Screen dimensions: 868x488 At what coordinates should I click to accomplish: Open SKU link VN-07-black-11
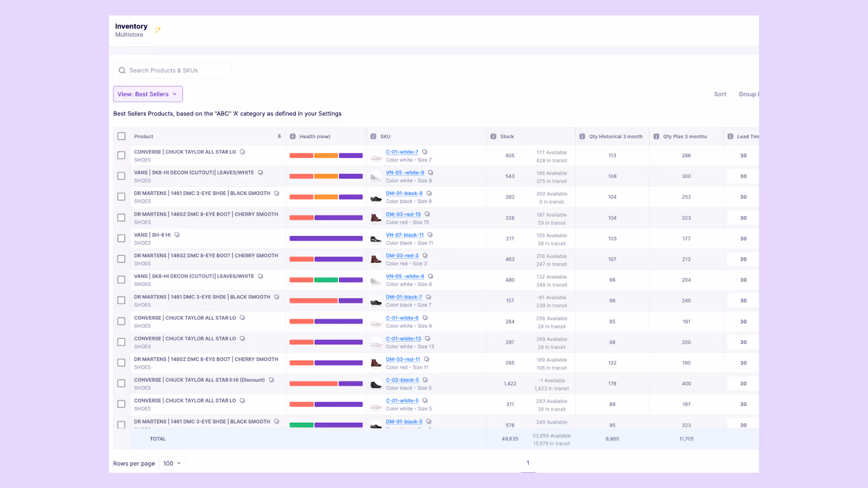point(405,235)
